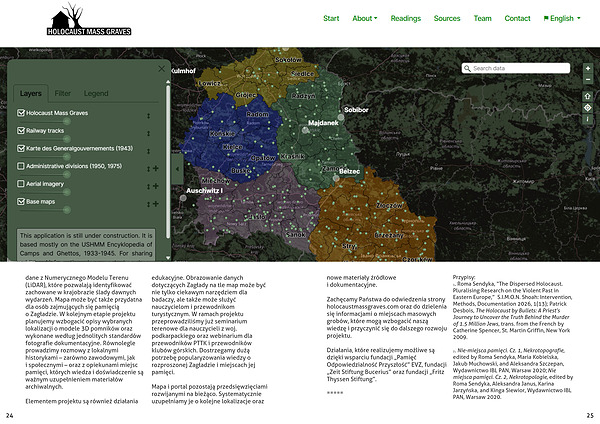Expand Base maps sublayers with plus
Screen dimensions: 600x424
pos(156,204)
